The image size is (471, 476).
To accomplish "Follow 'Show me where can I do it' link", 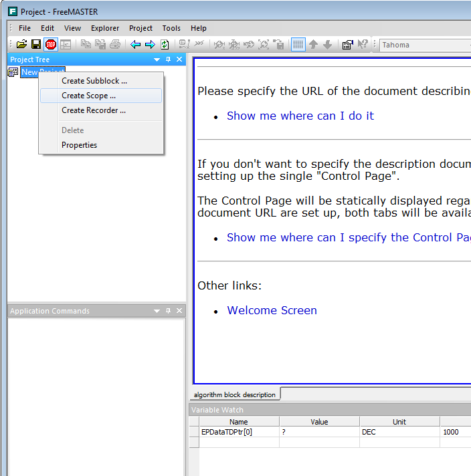I will pyautogui.click(x=300, y=116).
